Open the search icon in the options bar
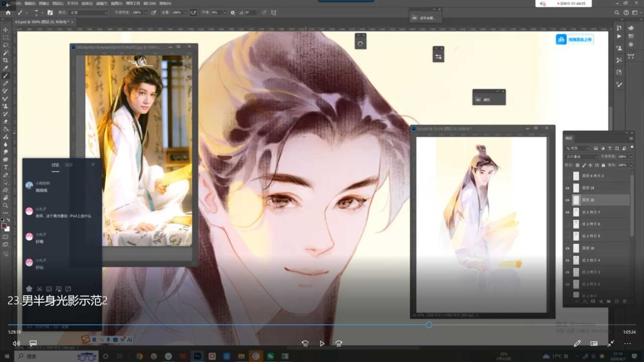 tap(616, 13)
